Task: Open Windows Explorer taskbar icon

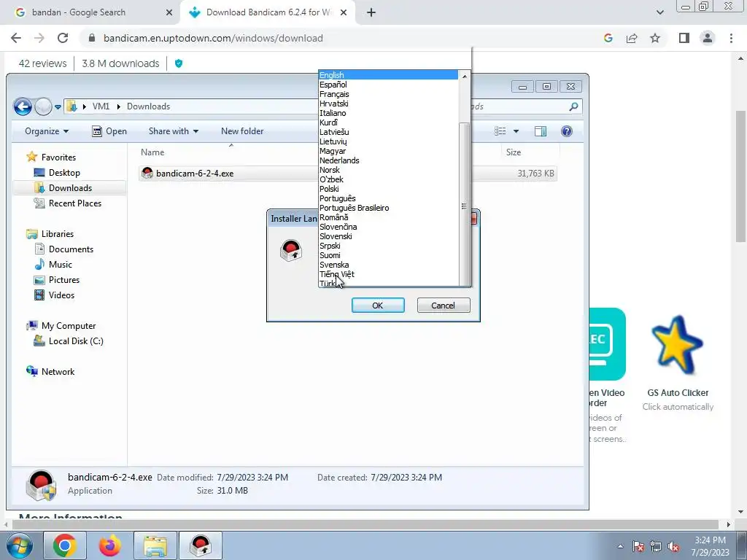Action: 155,545
